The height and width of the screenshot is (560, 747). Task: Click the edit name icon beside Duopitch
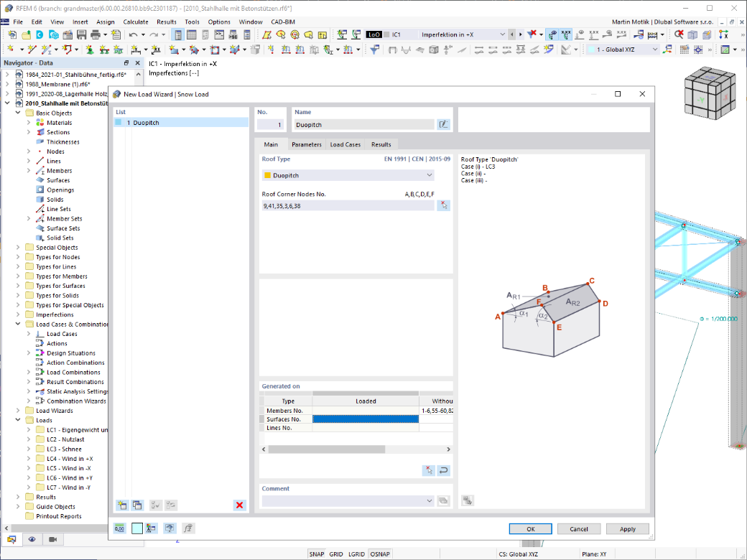(444, 124)
